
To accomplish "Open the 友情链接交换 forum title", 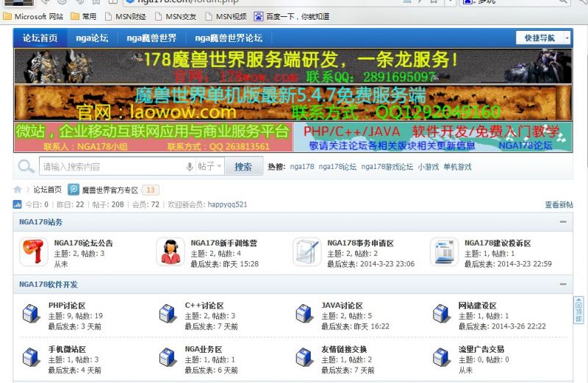I will (x=344, y=349).
